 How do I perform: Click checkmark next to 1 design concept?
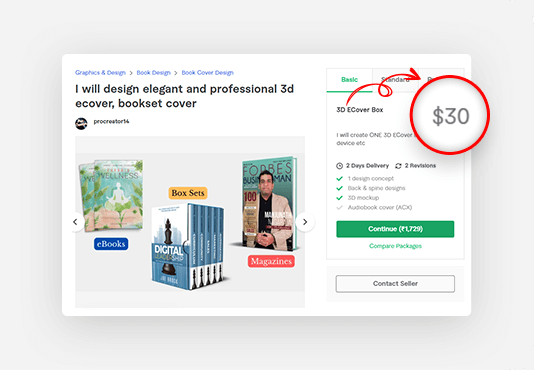click(340, 179)
